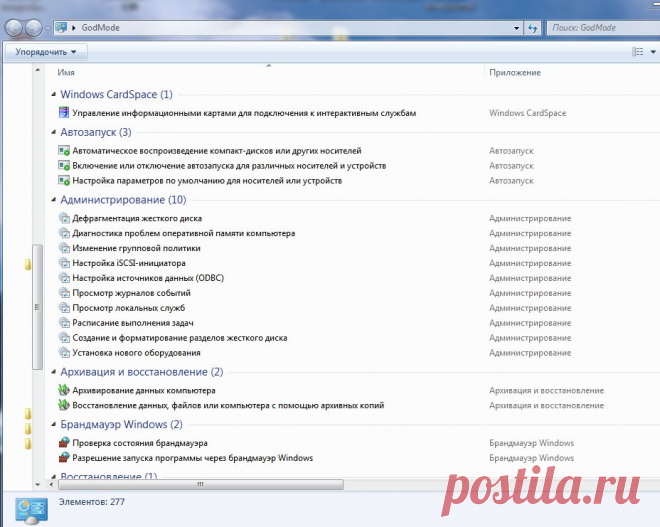Sort by the Имя column header
This screenshot has width=660, height=527.
[66, 72]
